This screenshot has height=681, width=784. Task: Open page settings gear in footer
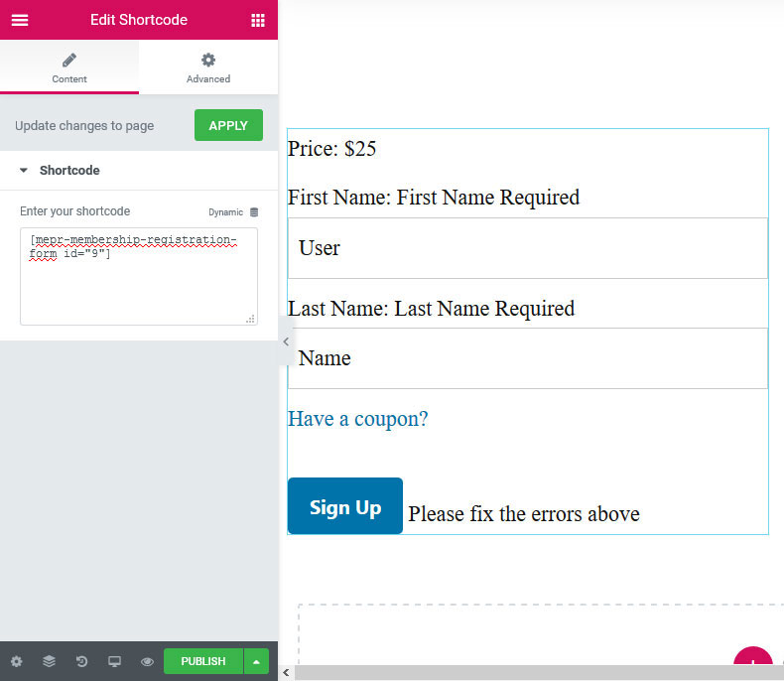pos(17,661)
